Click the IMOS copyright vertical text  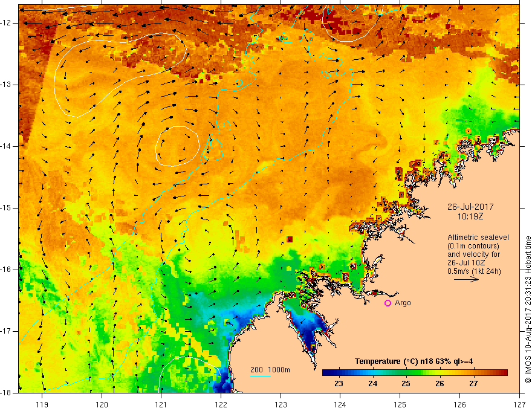(528, 309)
